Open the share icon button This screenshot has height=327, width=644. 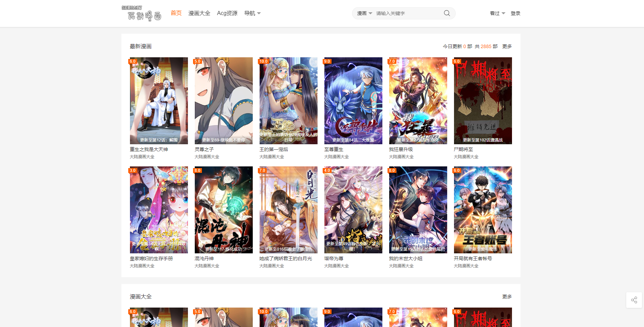pos(634,300)
